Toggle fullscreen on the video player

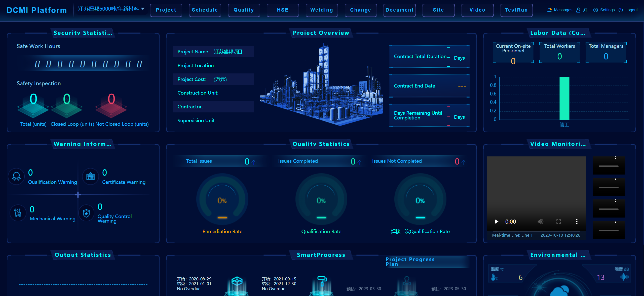[x=559, y=222]
